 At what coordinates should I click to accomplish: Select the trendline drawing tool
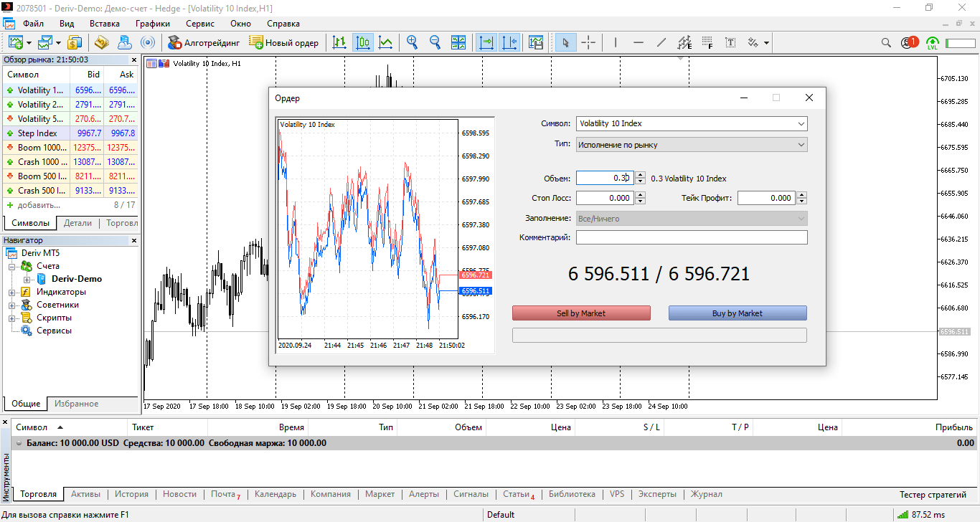tap(661, 42)
